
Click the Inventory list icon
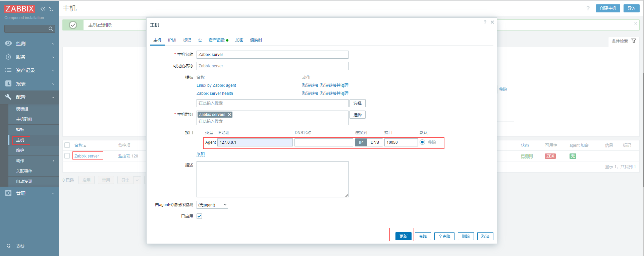[x=8, y=70]
